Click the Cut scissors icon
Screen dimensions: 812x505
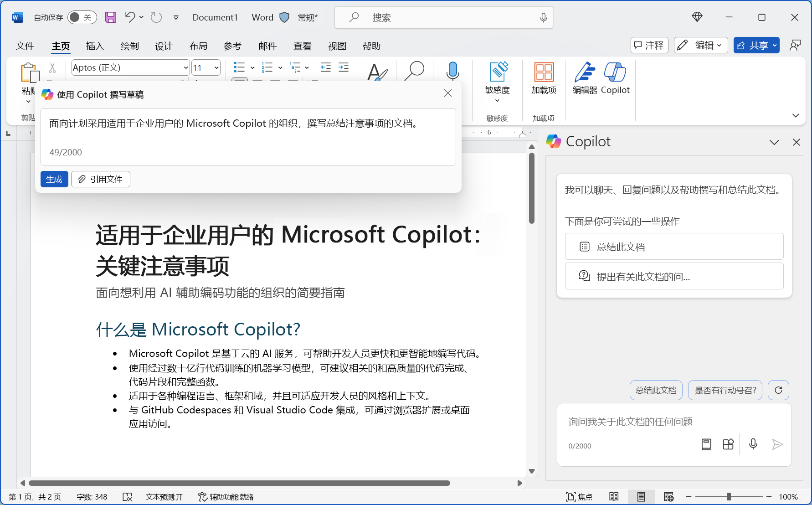52,68
